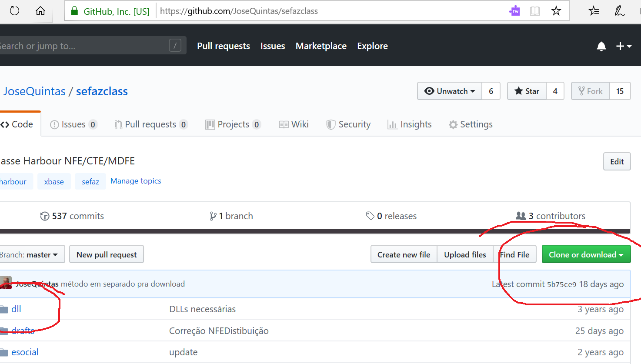The height and width of the screenshot is (364, 641).
Task: Add page to favorites star icon
Action: [x=556, y=11]
